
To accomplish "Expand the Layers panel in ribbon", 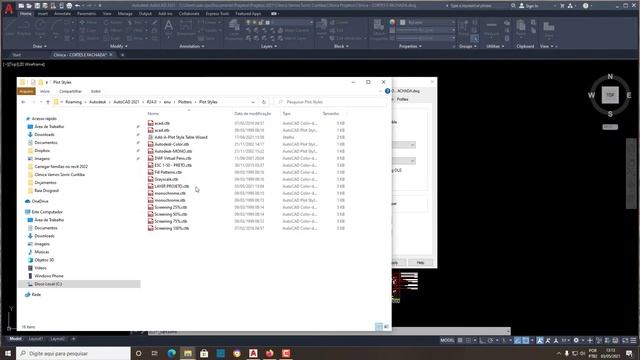I will point(269,46).
